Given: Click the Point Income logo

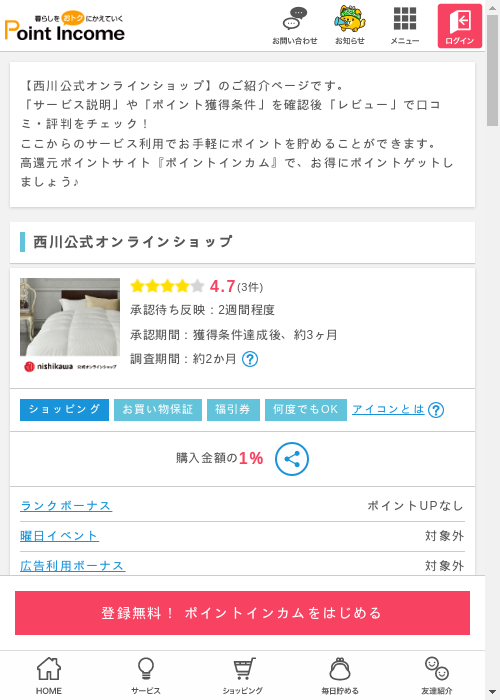Looking at the screenshot, I should click(65, 27).
